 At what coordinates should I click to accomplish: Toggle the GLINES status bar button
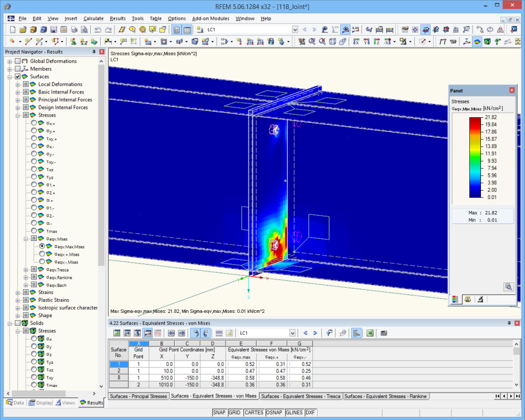(295, 412)
